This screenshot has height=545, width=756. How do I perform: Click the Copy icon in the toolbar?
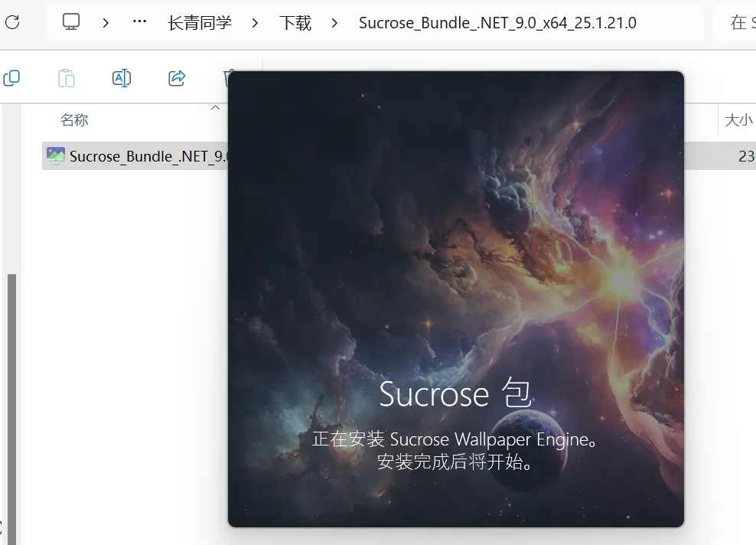[11, 78]
